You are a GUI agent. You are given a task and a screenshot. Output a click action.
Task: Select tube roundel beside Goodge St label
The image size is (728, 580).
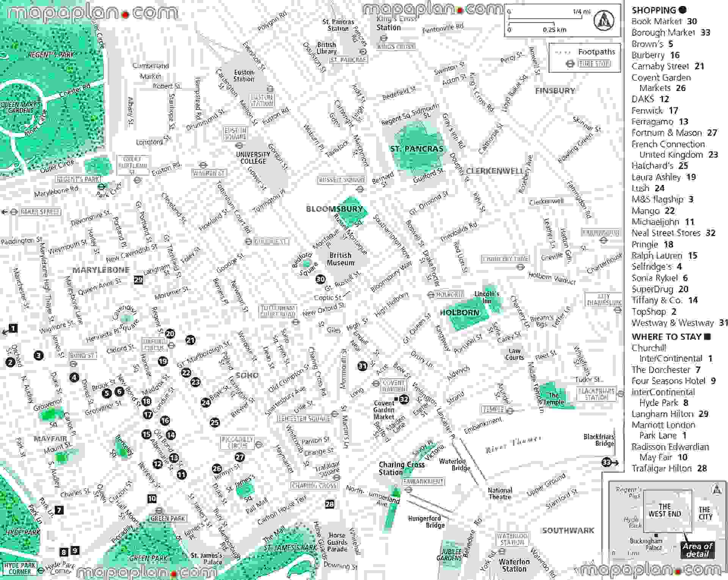(x=248, y=241)
